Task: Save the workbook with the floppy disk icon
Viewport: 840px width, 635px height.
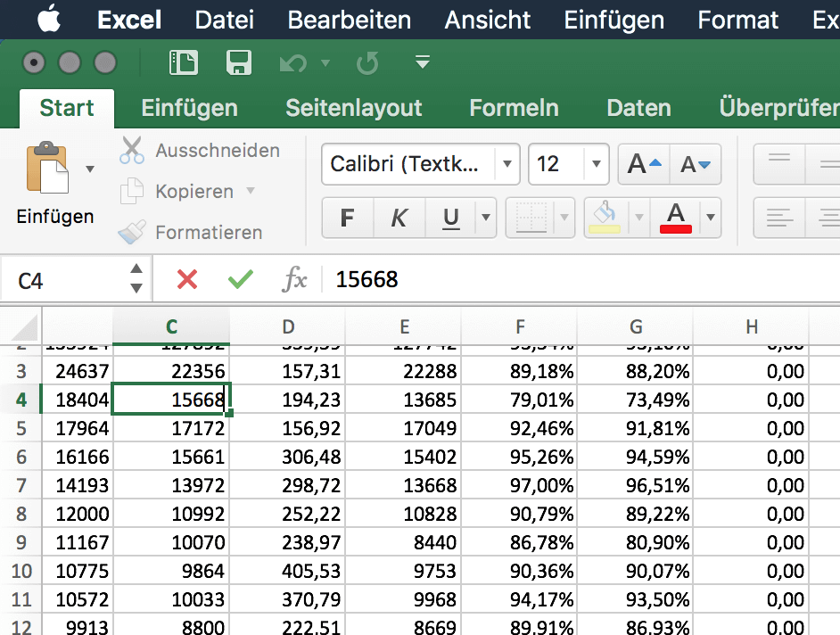Action: pyautogui.click(x=239, y=62)
